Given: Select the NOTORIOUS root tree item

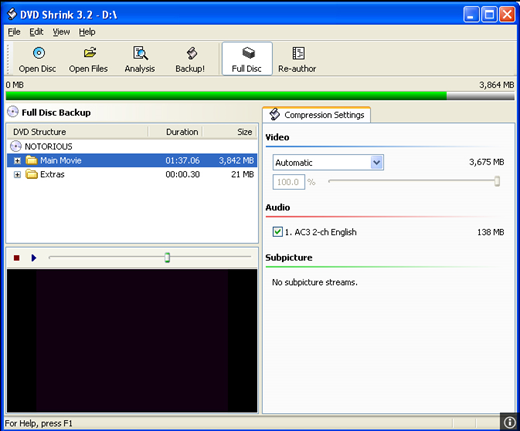Looking at the screenshot, I should click(48, 146).
